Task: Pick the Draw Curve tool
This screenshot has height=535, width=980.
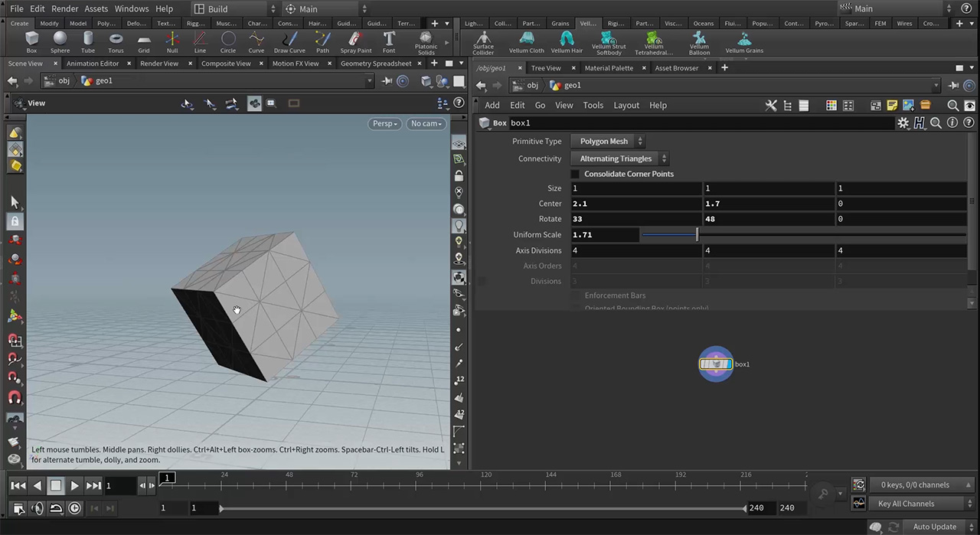Action: (x=289, y=42)
